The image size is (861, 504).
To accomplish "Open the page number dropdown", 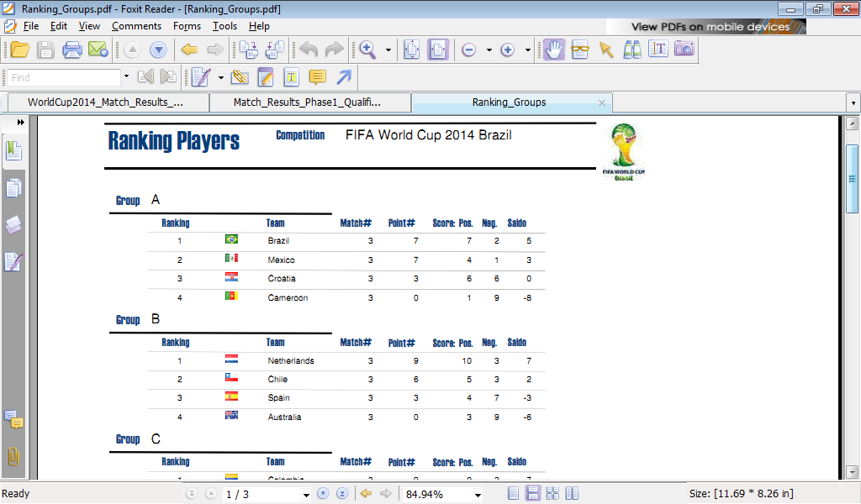I will click(x=306, y=495).
